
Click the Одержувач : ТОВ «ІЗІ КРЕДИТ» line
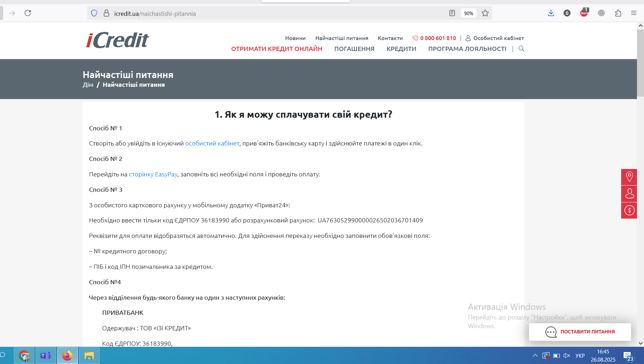[147, 328]
